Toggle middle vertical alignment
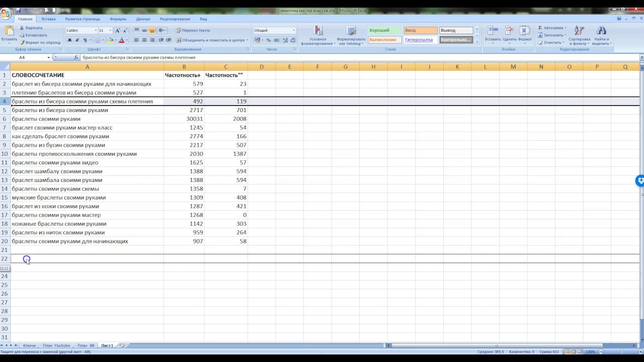Viewport: 644px width, 362px height. 144,31
